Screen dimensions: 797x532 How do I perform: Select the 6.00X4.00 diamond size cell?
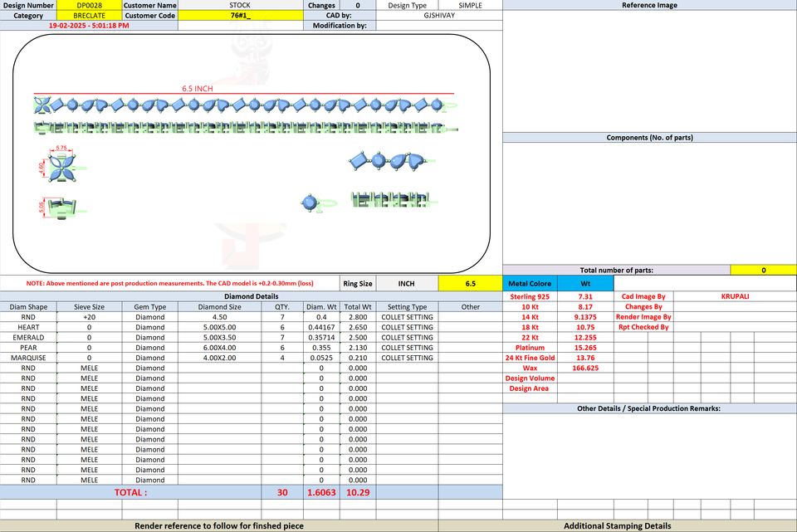click(219, 348)
